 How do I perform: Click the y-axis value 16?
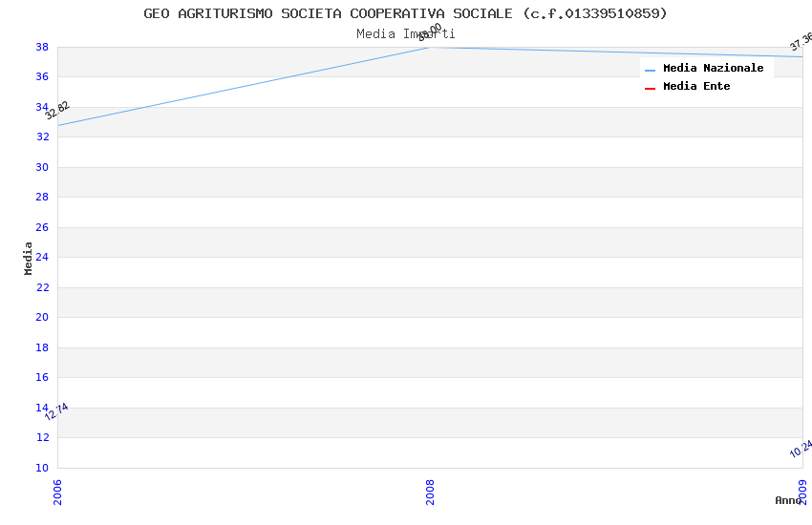coord(42,377)
